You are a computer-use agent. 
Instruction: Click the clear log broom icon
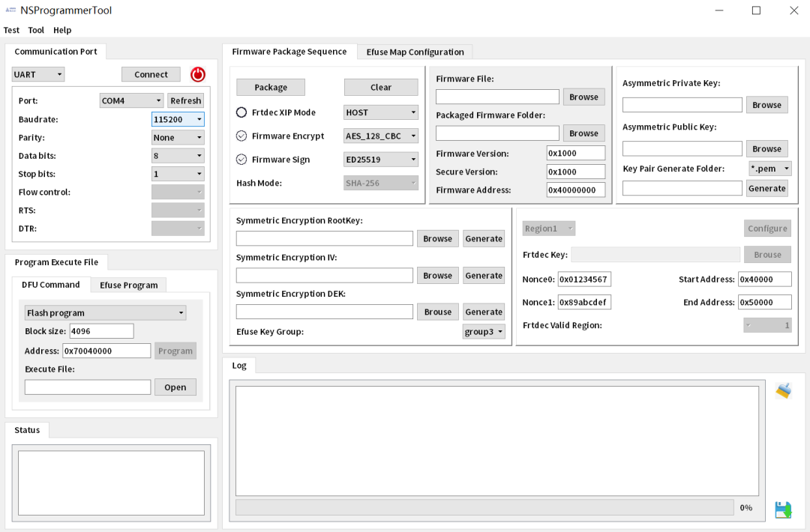(783, 390)
